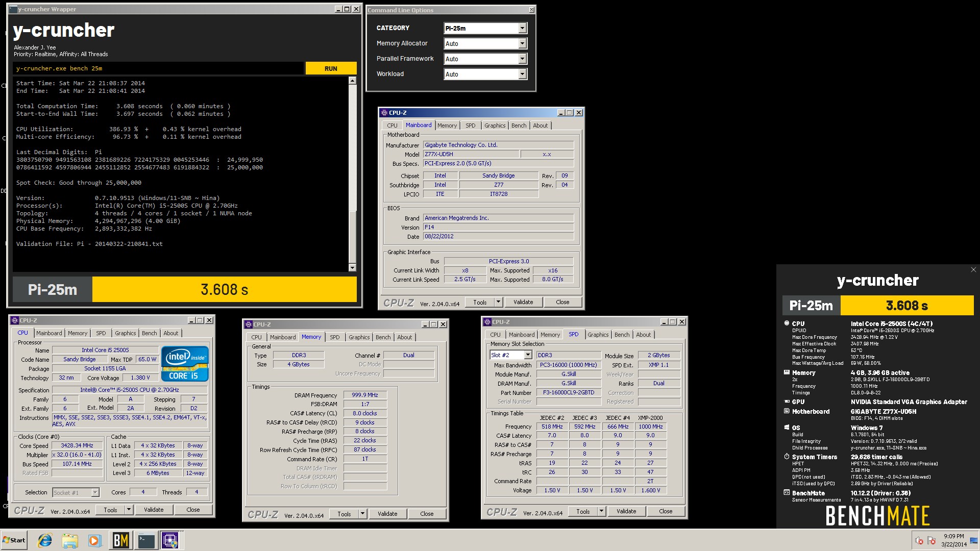
Task: Click the yellow 3.608 s result bar in y-cruncher
Action: coord(224,290)
